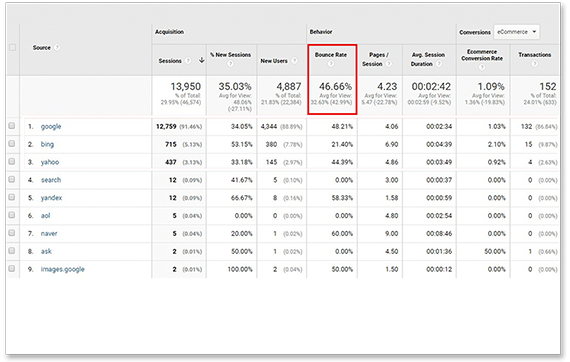Check the box for the yandex row

pyautogui.click(x=12, y=197)
